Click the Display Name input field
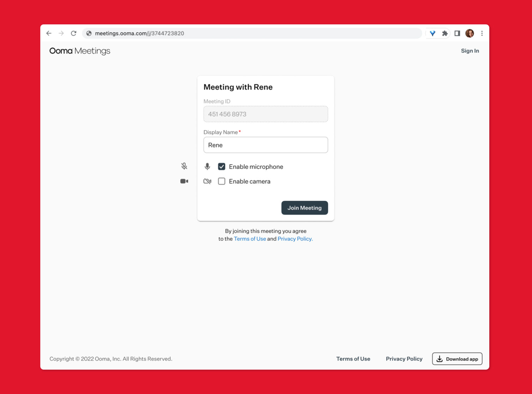 pos(266,145)
